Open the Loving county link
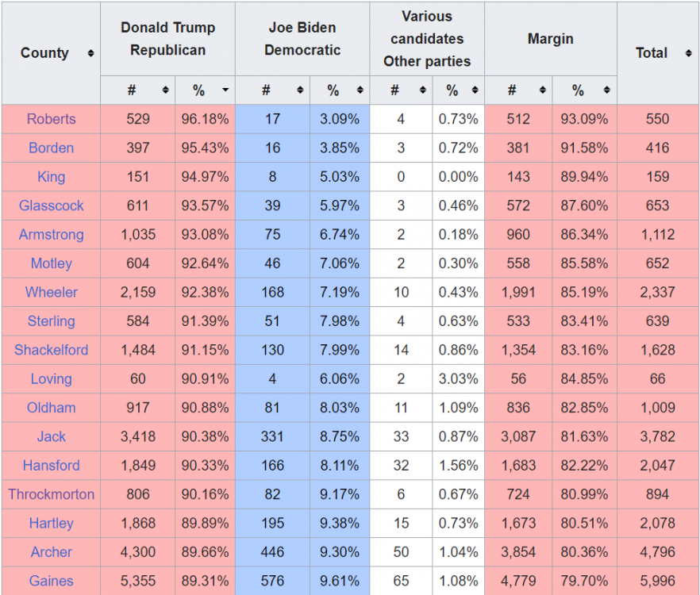 (x=51, y=379)
